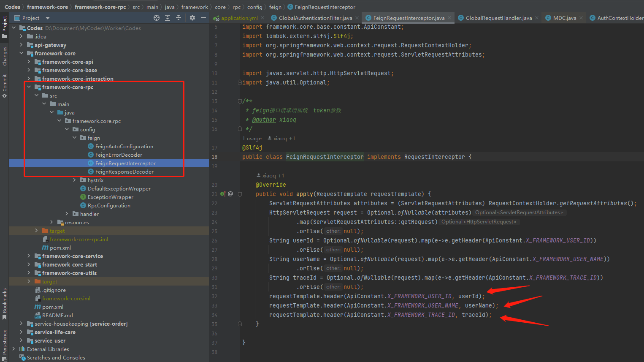This screenshot has width=644, height=362.
Task: Expand the hystrix package
Action: [x=75, y=180]
